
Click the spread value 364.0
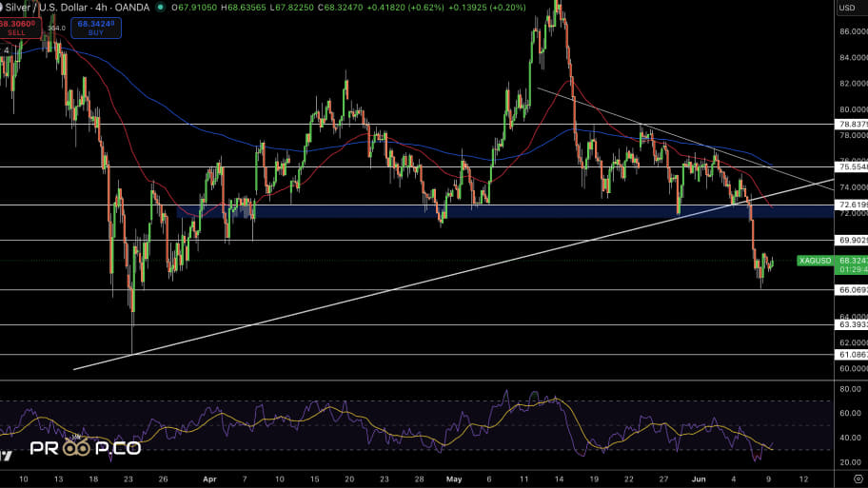coord(56,29)
